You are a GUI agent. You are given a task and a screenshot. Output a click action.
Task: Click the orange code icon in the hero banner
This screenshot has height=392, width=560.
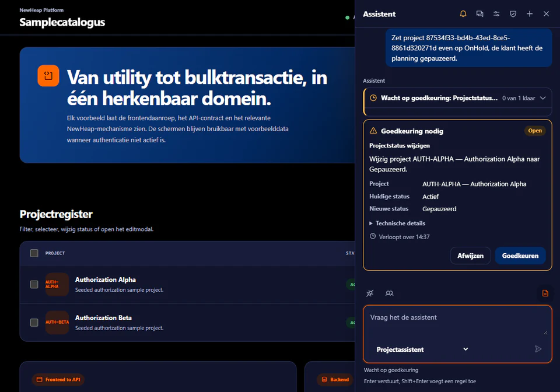point(48,76)
